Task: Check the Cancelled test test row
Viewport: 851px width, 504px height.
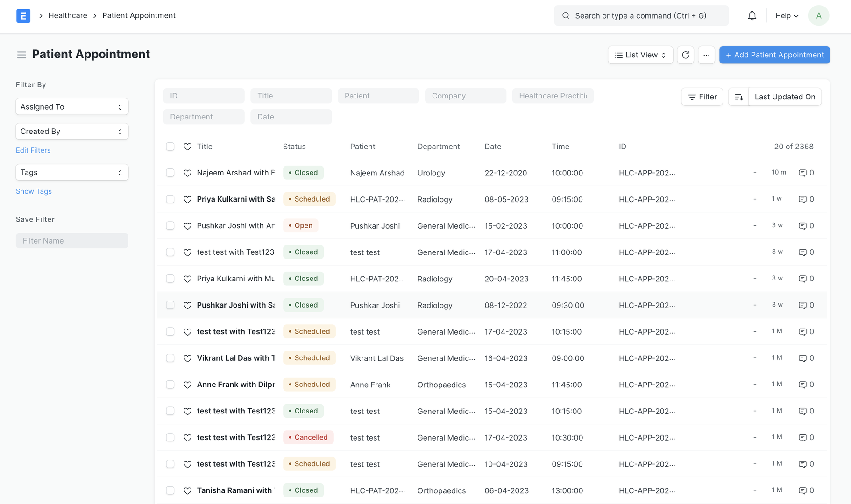Action: [x=170, y=437]
